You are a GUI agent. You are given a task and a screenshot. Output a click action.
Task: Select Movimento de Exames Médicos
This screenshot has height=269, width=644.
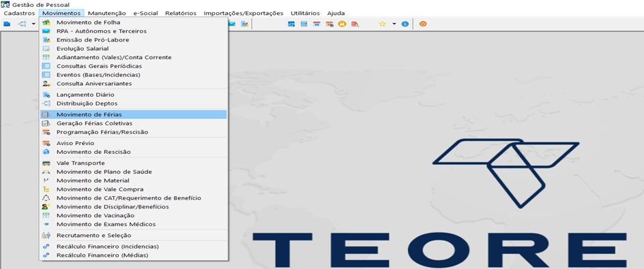point(133,224)
